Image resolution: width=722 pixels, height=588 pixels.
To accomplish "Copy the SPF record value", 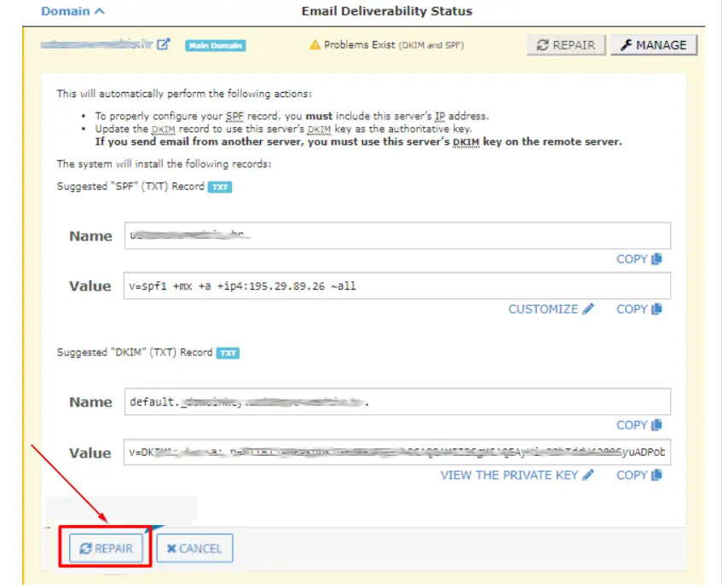I will [639, 309].
